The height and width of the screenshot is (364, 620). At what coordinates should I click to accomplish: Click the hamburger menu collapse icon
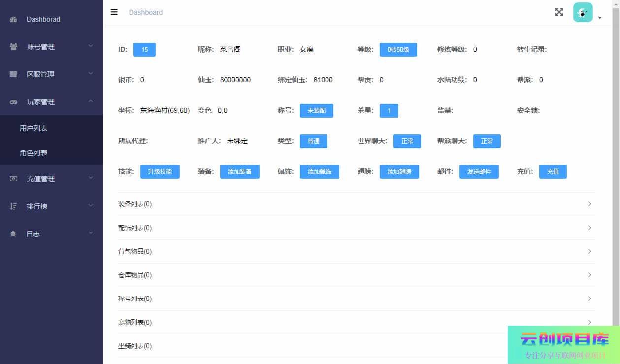[114, 12]
